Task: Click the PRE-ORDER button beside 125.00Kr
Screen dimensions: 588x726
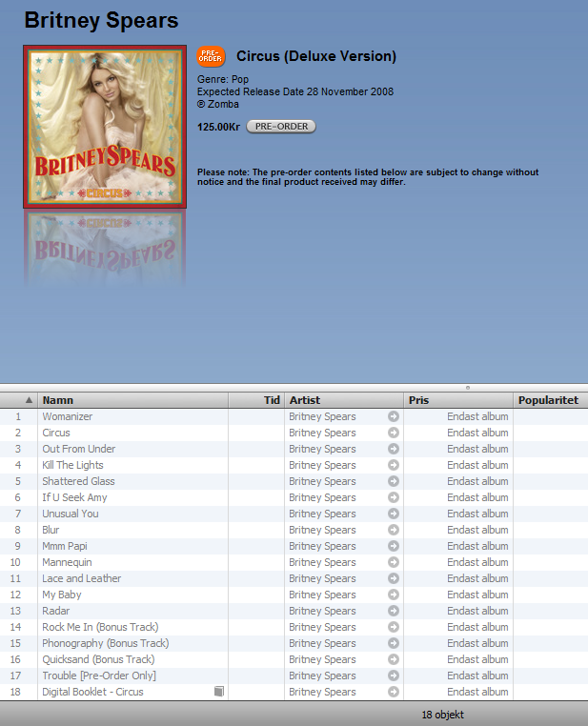Action: pyautogui.click(x=281, y=127)
